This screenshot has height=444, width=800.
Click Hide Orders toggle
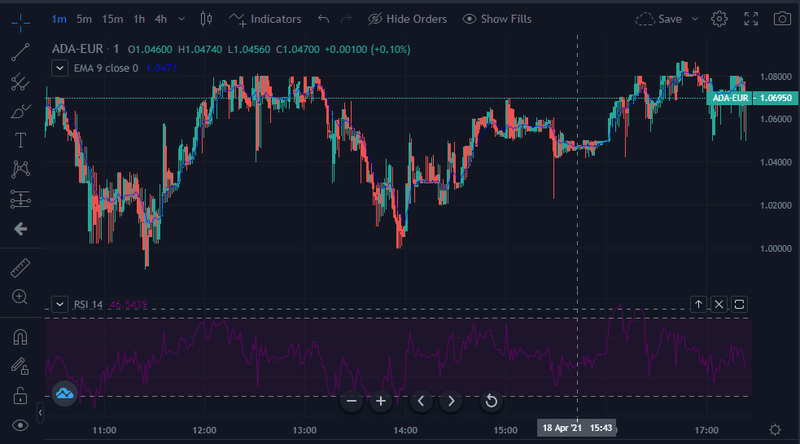[407, 19]
